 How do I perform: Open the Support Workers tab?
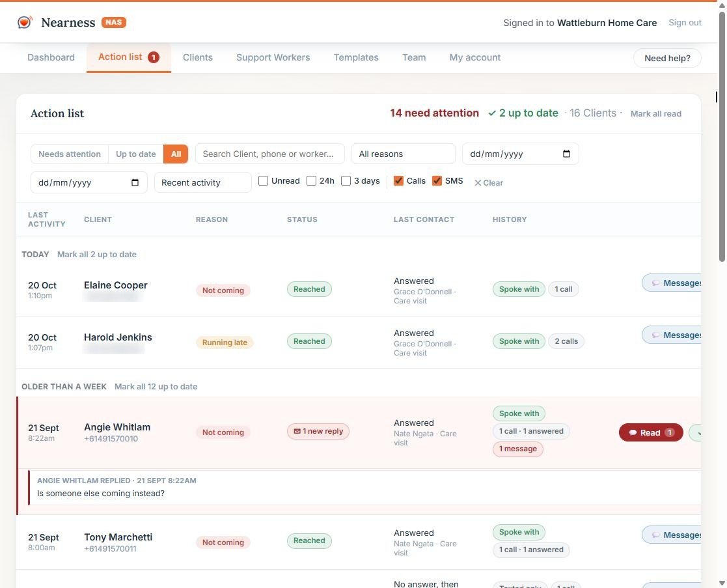point(273,57)
